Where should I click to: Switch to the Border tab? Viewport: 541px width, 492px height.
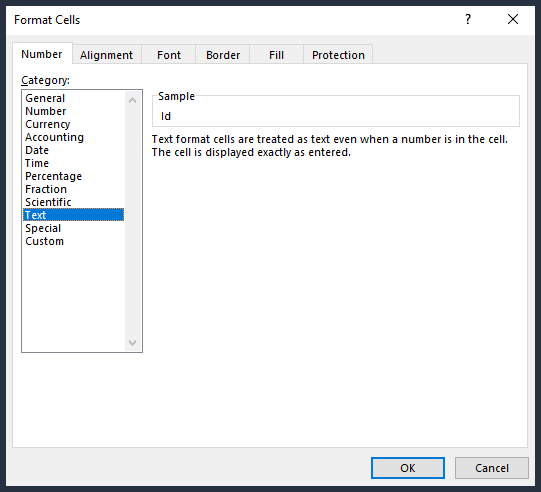pyautogui.click(x=223, y=55)
